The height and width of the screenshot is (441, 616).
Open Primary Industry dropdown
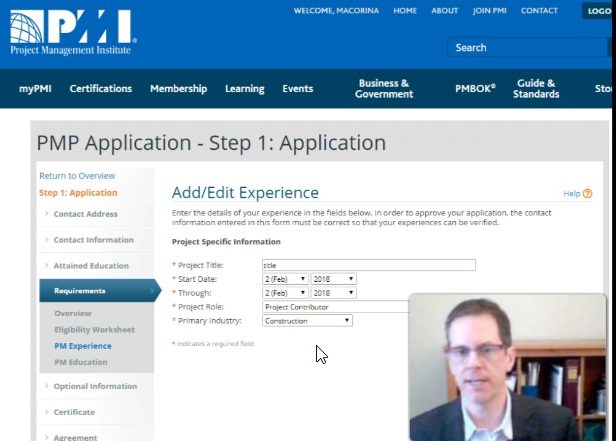click(x=307, y=321)
